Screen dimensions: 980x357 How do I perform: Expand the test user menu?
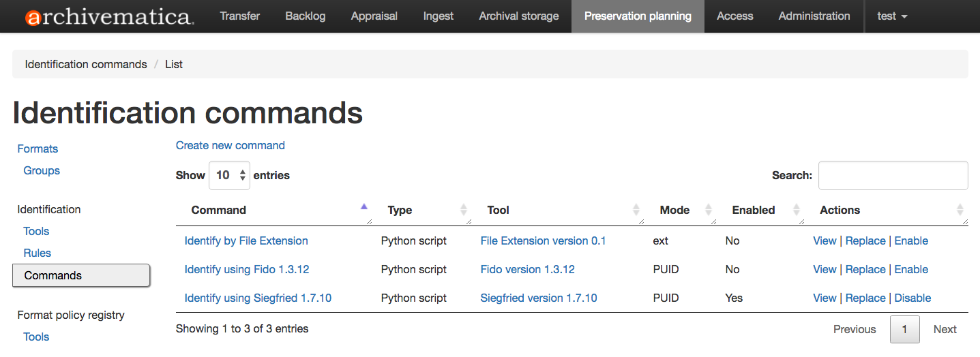tap(892, 16)
